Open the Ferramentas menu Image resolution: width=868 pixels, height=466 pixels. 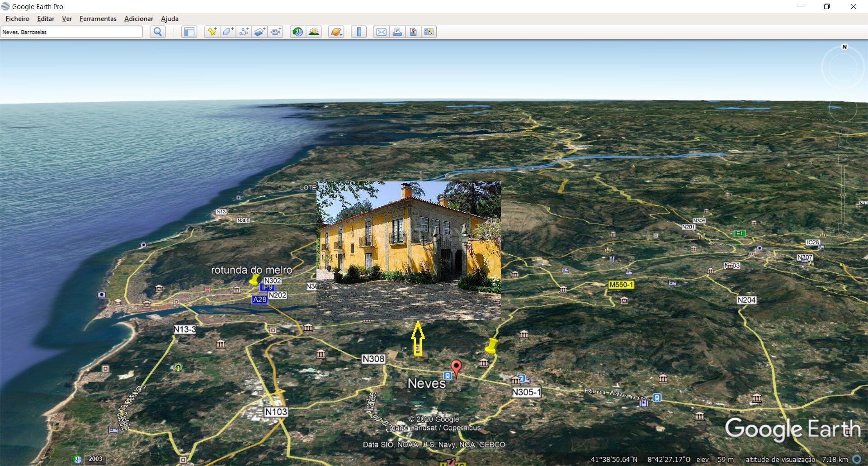click(98, 19)
